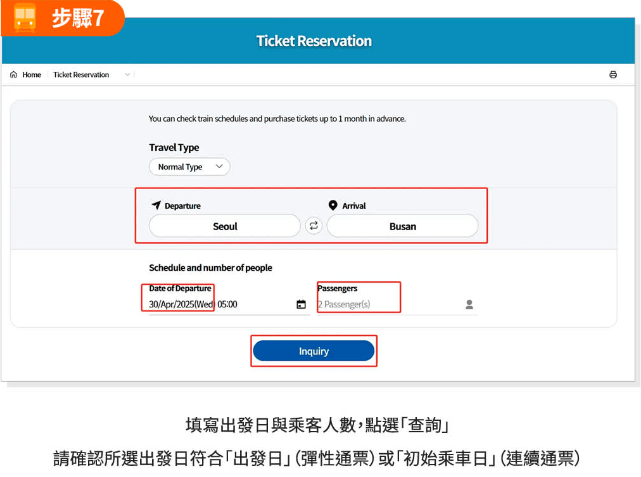641x477 pixels.
Task: Click the Arrival location pin icon
Action: (x=333, y=205)
